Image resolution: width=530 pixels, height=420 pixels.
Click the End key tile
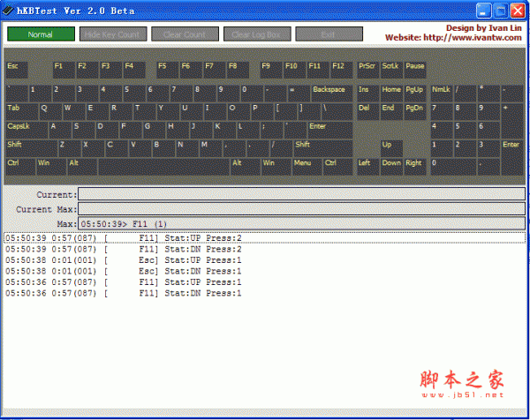click(391, 112)
